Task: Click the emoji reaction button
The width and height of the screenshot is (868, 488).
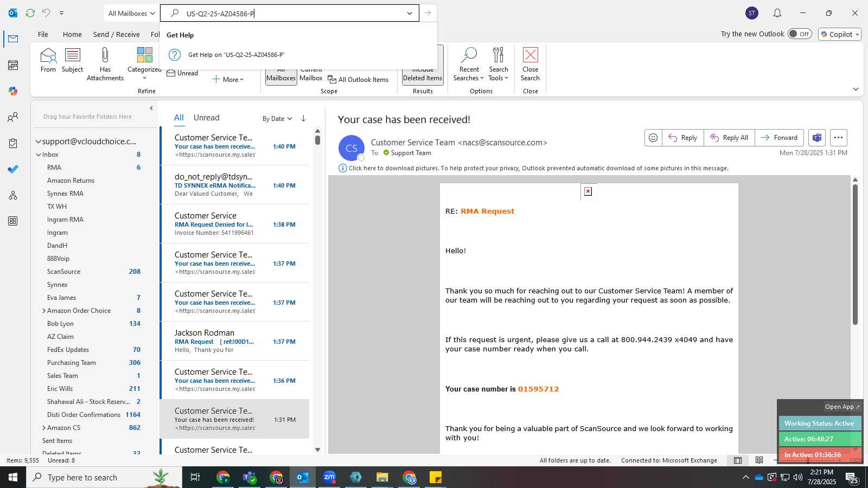Action: tap(653, 138)
